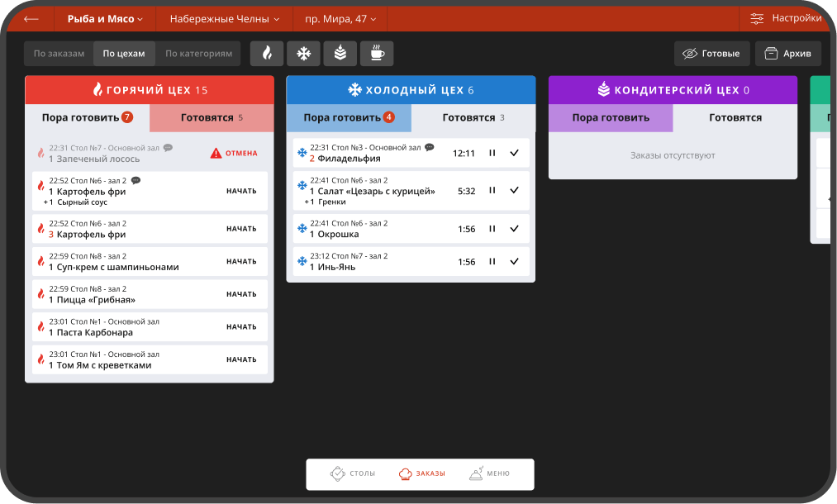Click НАЧАТЬ for Картофель фри with Сырный соус
837x504 pixels.
pyautogui.click(x=241, y=191)
